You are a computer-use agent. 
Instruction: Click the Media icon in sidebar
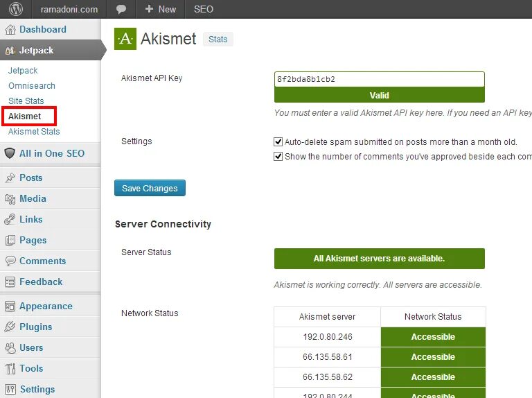pyautogui.click(x=10, y=199)
